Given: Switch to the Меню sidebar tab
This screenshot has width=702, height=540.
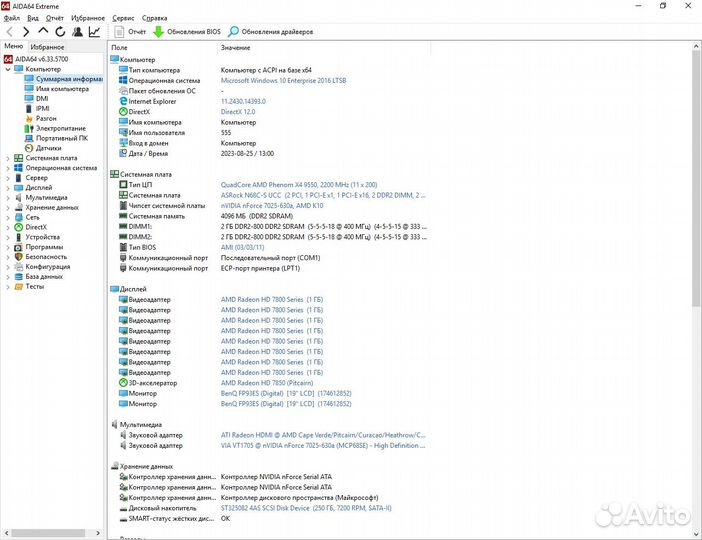Looking at the screenshot, I should point(13,46).
